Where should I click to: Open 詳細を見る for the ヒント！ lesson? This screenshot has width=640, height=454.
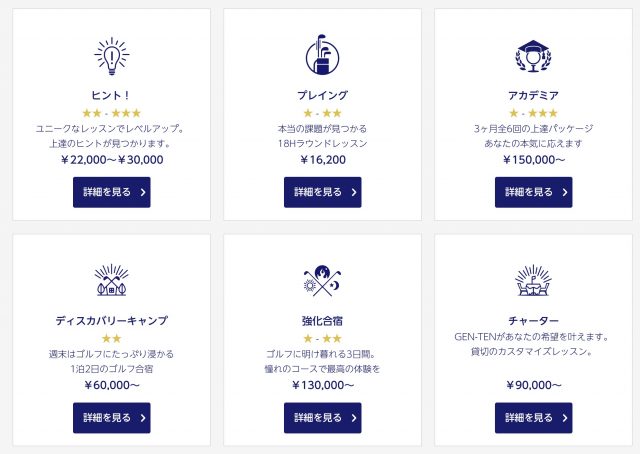click(111, 192)
